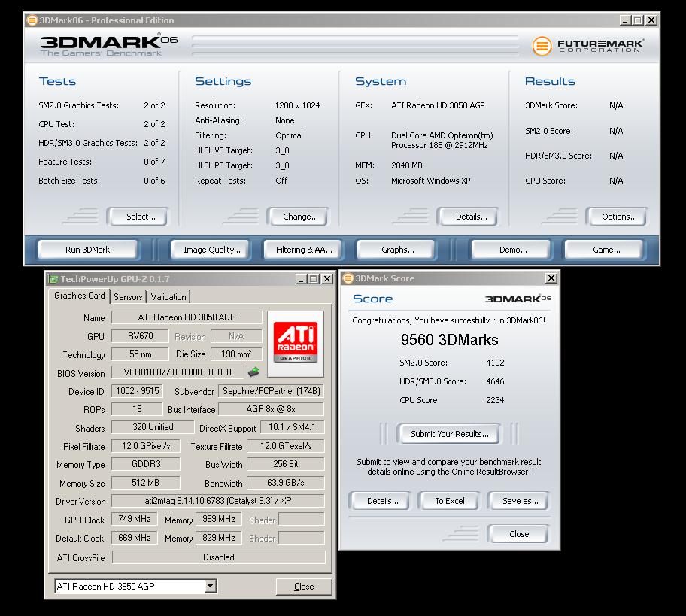The height and width of the screenshot is (616, 686).
Task: Click the SM2.0 Score value 4102
Action: pyautogui.click(x=495, y=363)
